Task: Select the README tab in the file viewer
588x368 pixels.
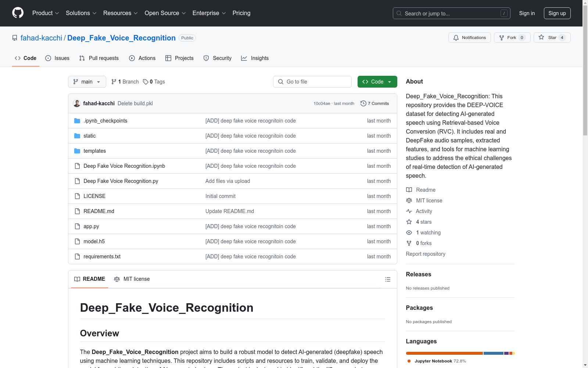Action: (90, 279)
